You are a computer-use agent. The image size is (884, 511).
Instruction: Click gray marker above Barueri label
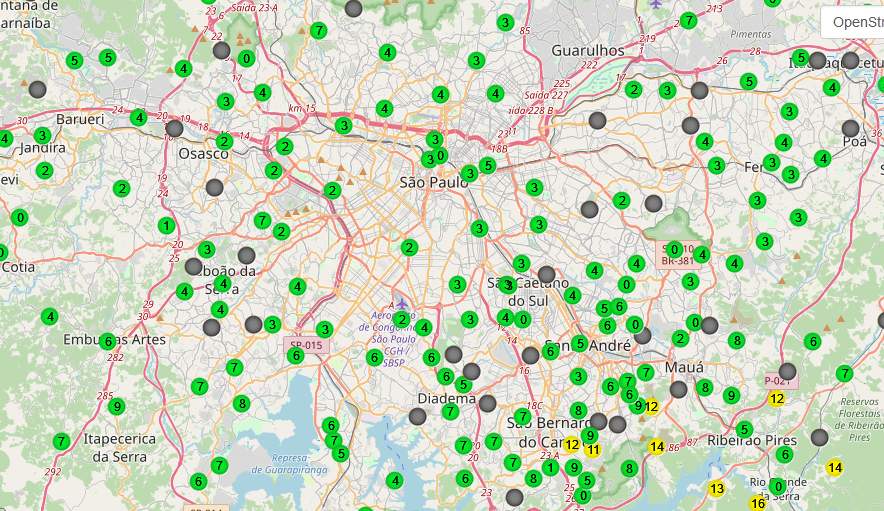click(38, 89)
